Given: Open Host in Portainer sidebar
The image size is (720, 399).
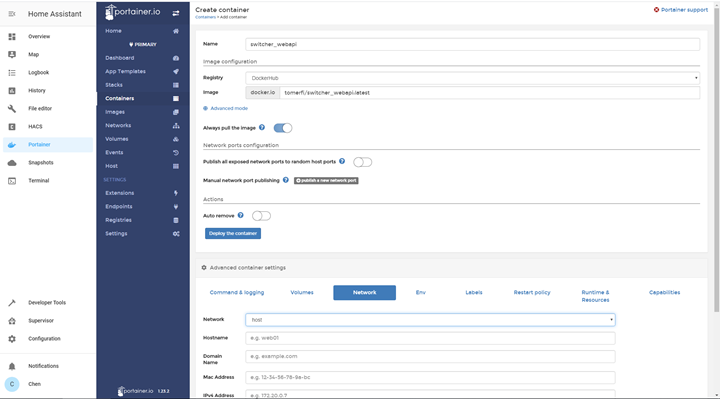Looking at the screenshot, I should tap(143, 166).
